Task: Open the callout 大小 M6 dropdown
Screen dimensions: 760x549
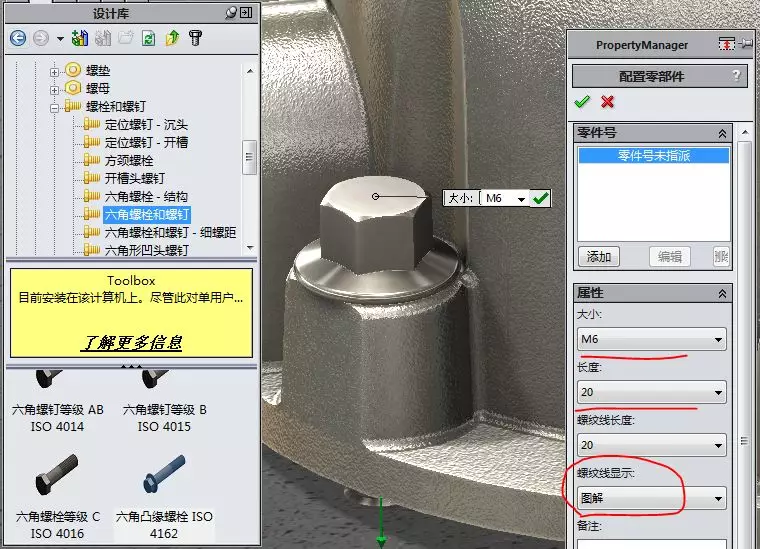Action: pos(521,199)
